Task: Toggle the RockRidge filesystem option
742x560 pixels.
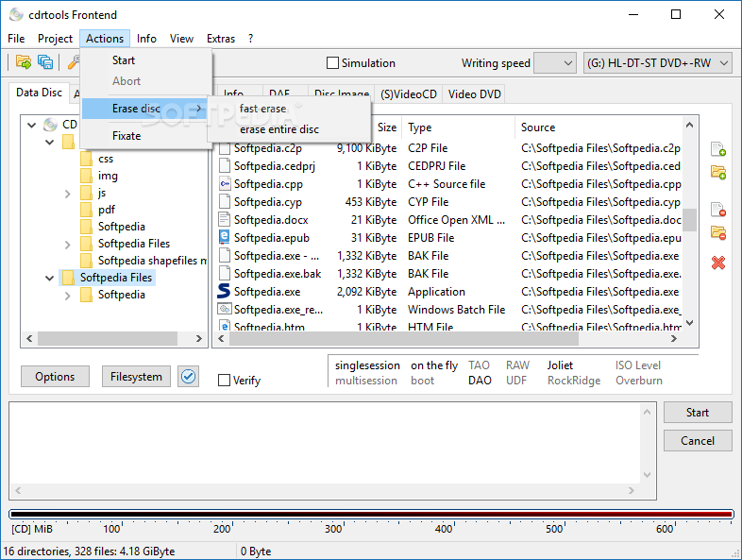Action: coord(574,381)
